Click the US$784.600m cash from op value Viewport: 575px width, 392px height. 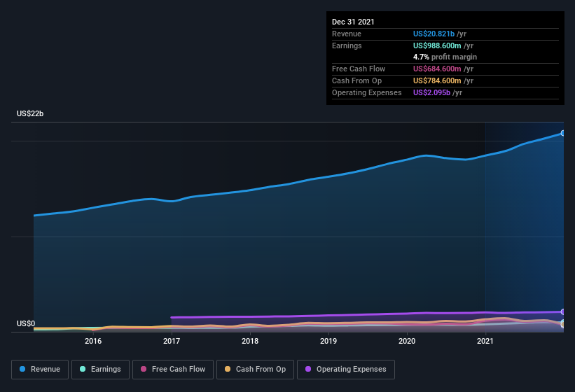(x=437, y=80)
